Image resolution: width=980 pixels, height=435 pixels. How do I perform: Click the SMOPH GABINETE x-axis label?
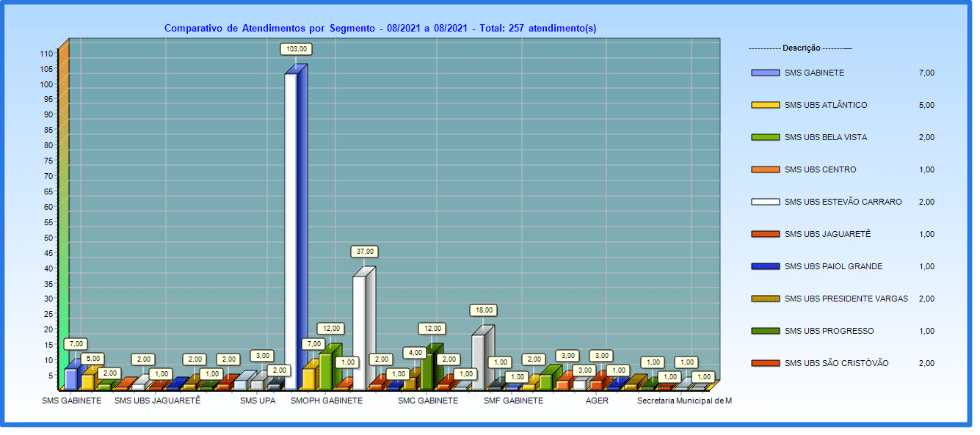point(327,401)
